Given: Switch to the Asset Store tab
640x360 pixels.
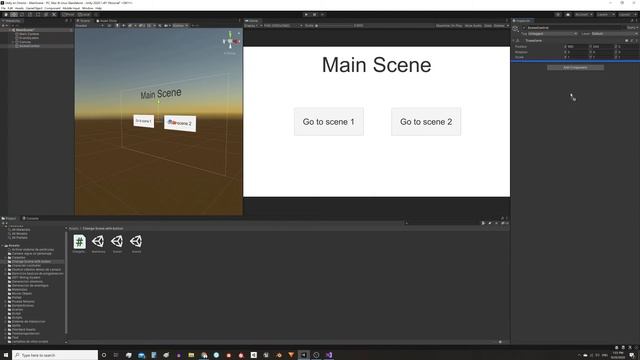Looking at the screenshot, I should coord(107,20).
